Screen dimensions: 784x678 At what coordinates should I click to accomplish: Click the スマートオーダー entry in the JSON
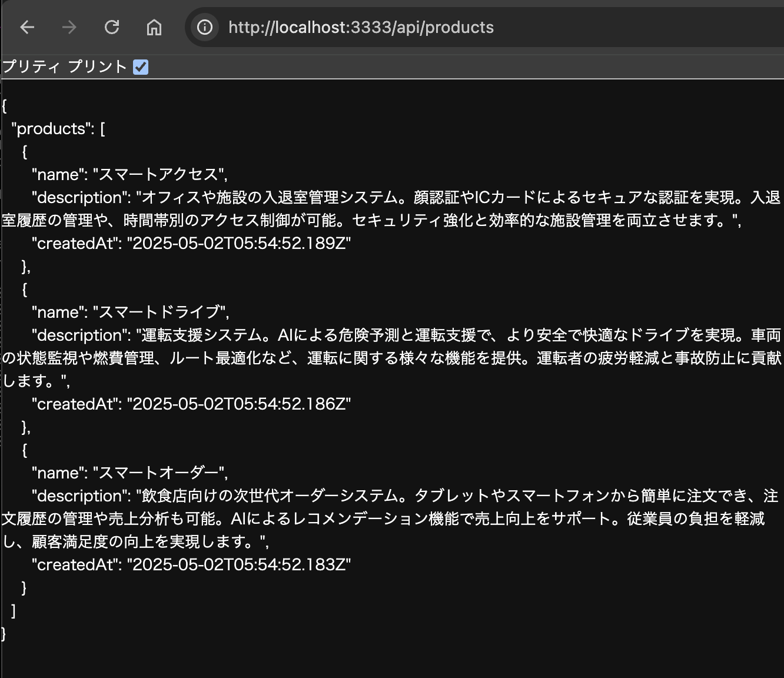click(x=159, y=472)
